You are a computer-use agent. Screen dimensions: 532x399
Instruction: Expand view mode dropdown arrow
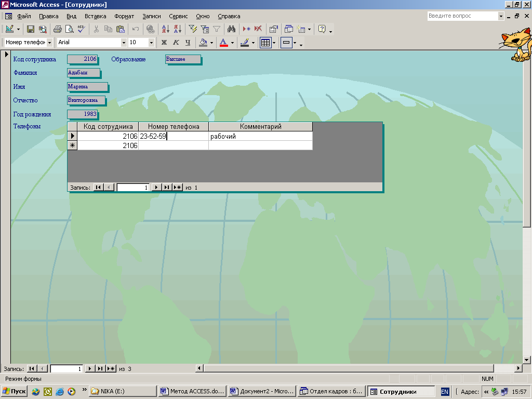(18, 29)
